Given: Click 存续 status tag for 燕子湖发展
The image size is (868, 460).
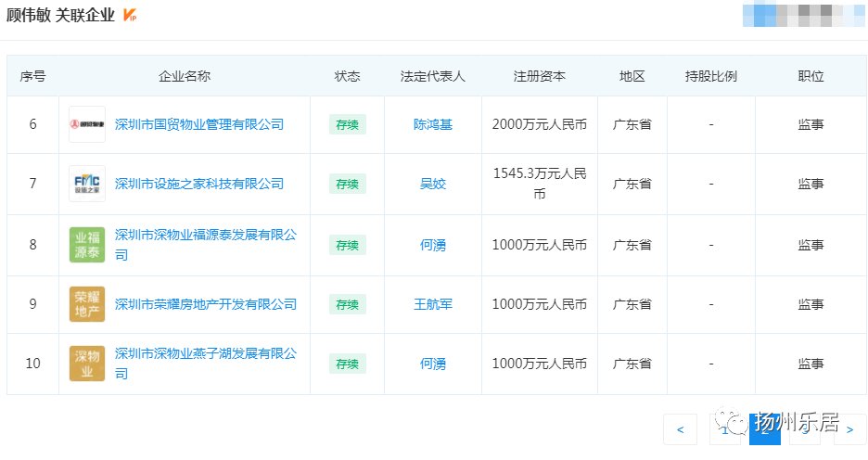Looking at the screenshot, I should coord(347,364).
